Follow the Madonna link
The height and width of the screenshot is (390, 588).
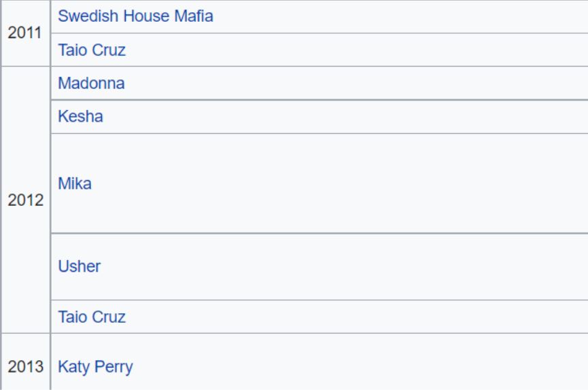[91, 83]
